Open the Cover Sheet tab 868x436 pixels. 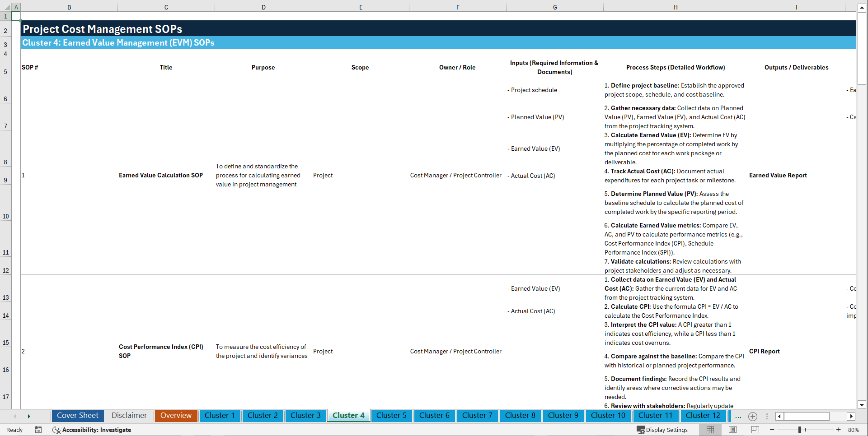[77, 416]
